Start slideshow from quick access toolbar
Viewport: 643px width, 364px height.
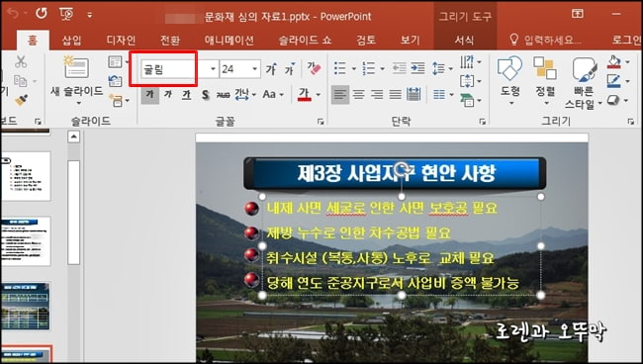[66, 14]
